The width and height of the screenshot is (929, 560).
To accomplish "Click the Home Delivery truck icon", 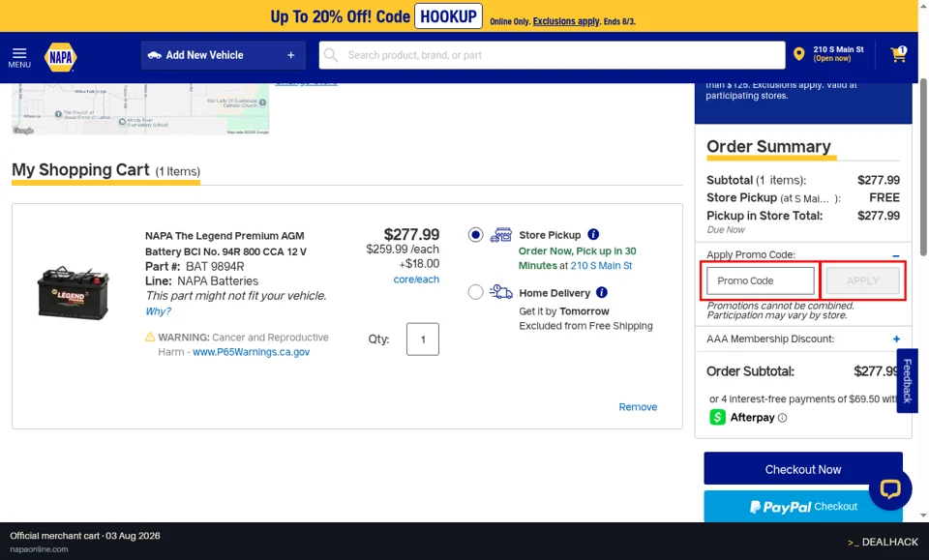I will [x=500, y=291].
